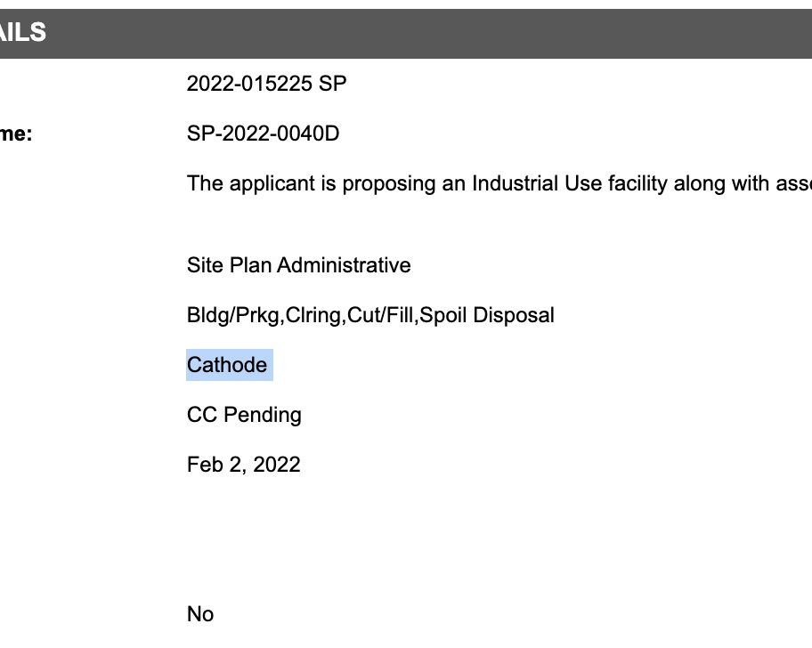Click the case number 2022-015225 SP
Screen dimensions: 812x648
[266, 84]
